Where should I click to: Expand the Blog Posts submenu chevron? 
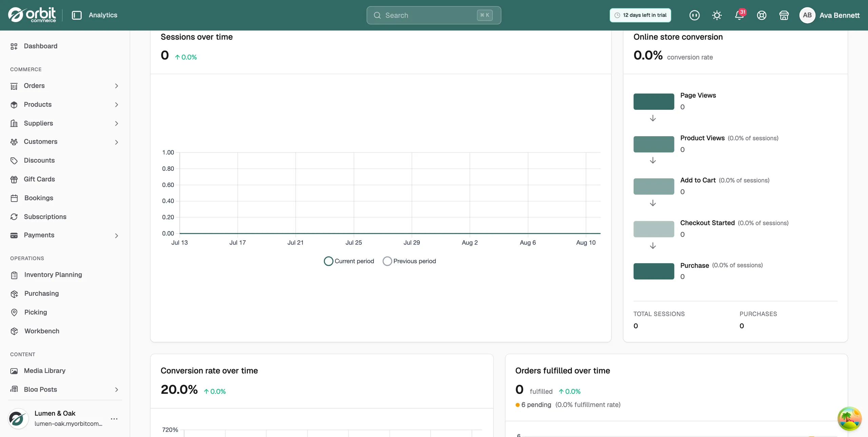[x=116, y=390]
